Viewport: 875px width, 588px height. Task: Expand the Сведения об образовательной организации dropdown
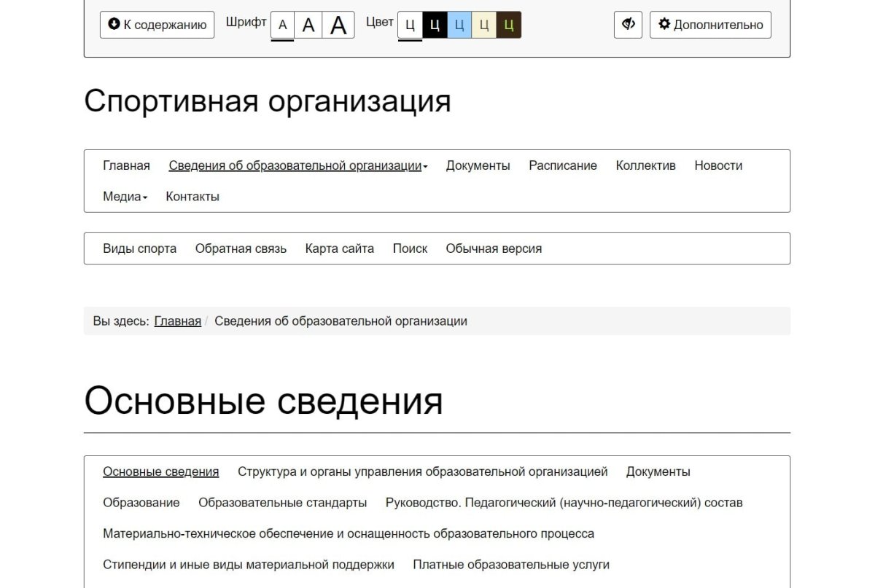(x=297, y=165)
